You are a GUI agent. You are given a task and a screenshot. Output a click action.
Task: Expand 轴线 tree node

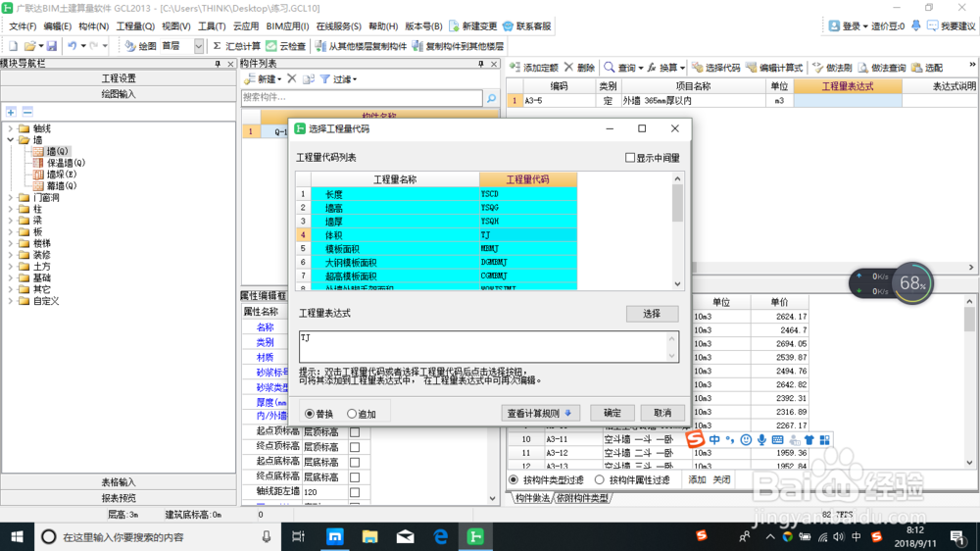10,128
